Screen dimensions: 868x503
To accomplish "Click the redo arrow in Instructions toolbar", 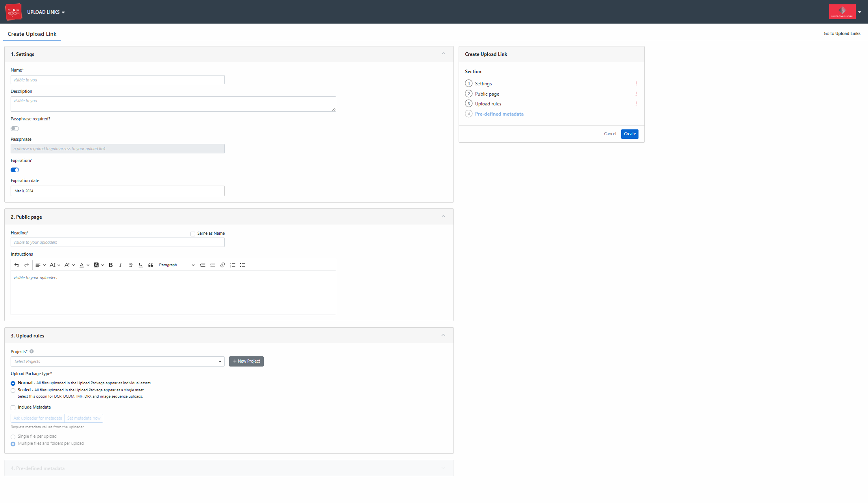I will [x=26, y=265].
